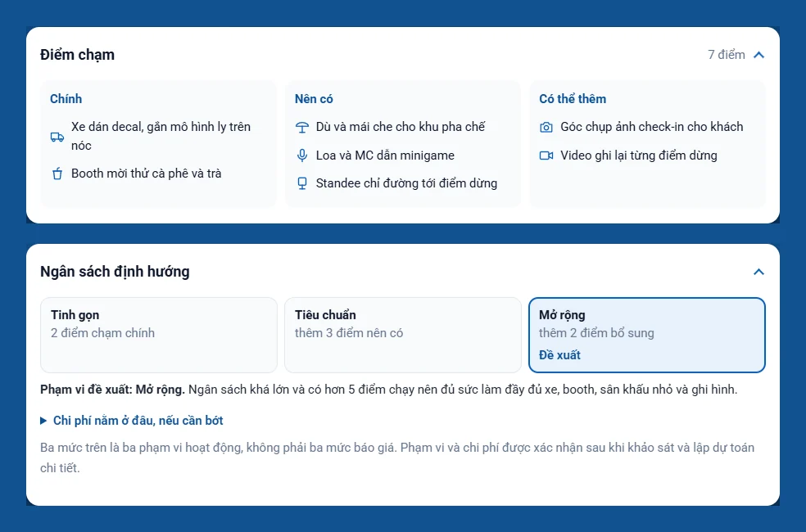Click the video camera icon for recording

coord(546,155)
